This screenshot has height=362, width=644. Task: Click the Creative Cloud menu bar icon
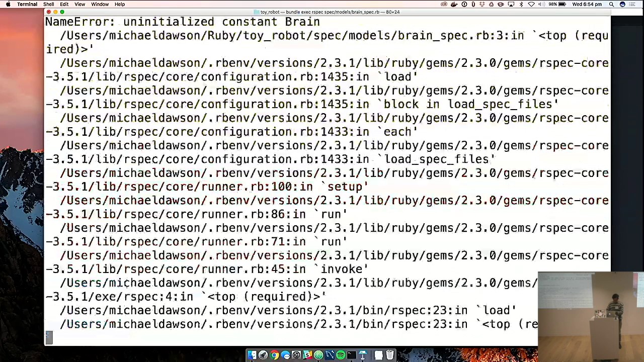click(444, 4)
